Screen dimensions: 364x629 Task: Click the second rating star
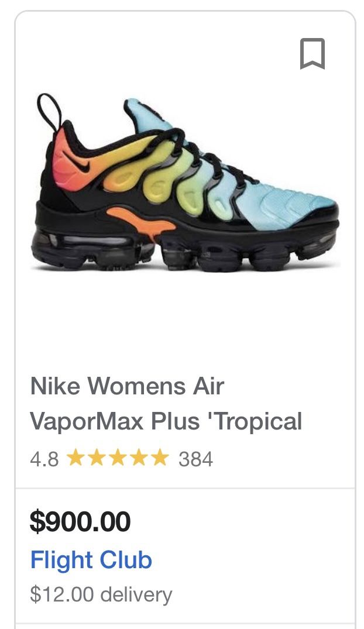click(x=97, y=458)
